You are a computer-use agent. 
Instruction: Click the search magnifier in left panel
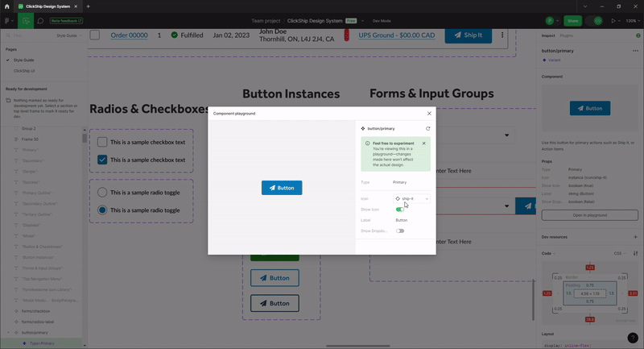(8, 35)
